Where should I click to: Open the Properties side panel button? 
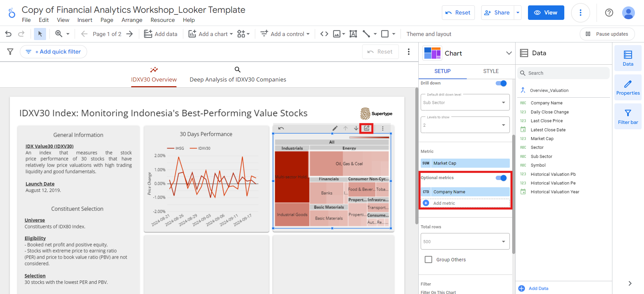tap(628, 88)
